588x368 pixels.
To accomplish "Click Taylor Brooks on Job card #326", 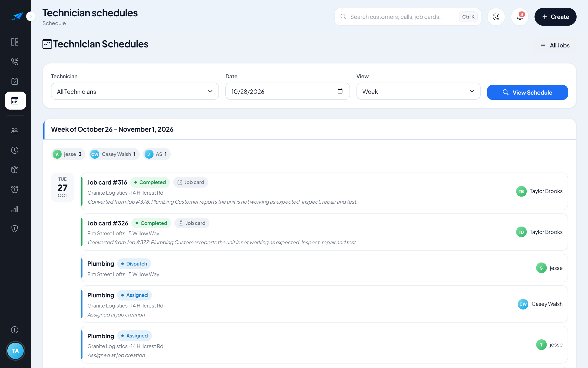I will tap(539, 232).
